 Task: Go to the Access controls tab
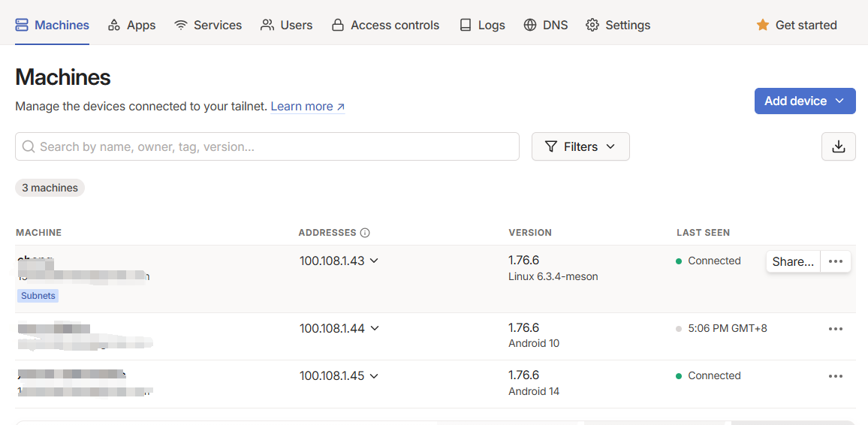[385, 26]
